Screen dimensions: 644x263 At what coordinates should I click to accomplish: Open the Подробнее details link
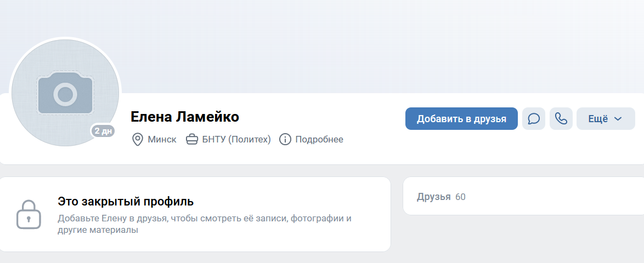click(x=319, y=140)
